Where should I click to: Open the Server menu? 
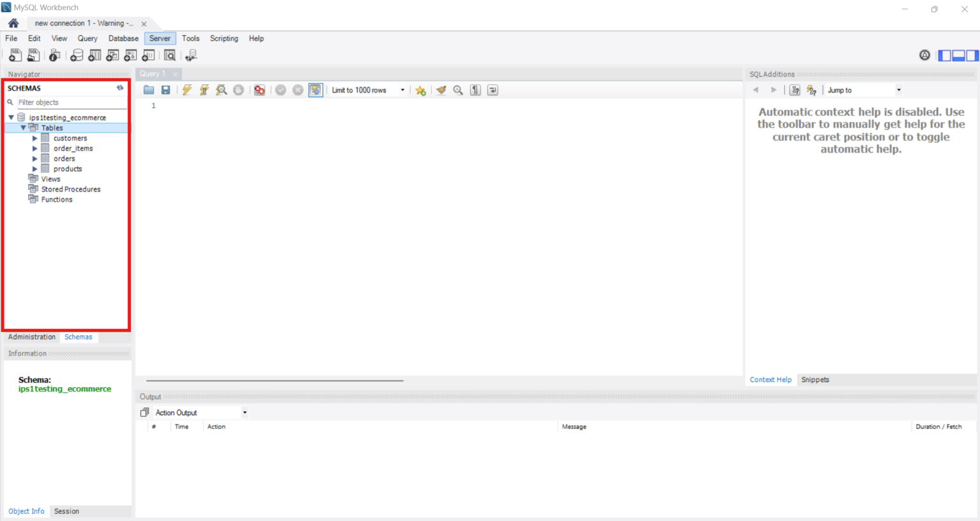tap(160, 38)
